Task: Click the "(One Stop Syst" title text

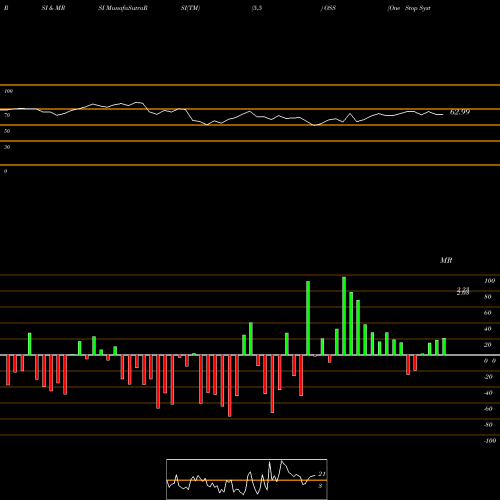Action: tap(409, 8)
